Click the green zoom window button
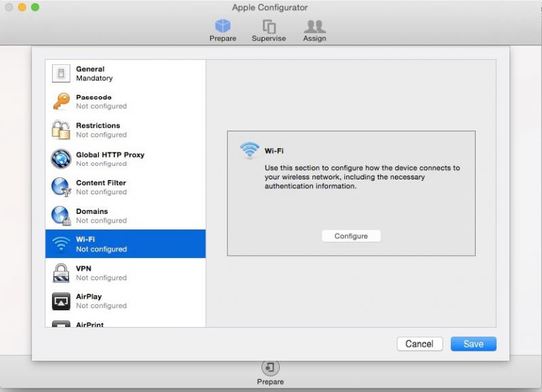Image resolution: width=542 pixels, height=392 pixels. [35, 7]
